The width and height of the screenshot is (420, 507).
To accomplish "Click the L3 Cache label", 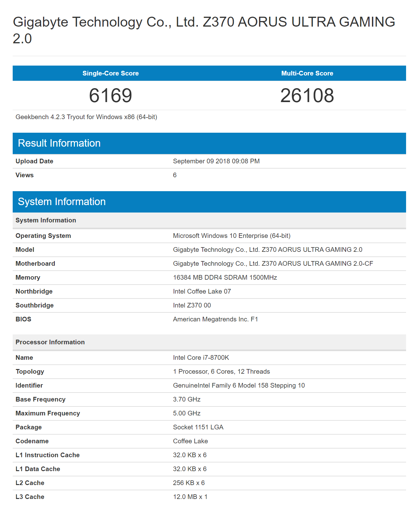I will [30, 497].
